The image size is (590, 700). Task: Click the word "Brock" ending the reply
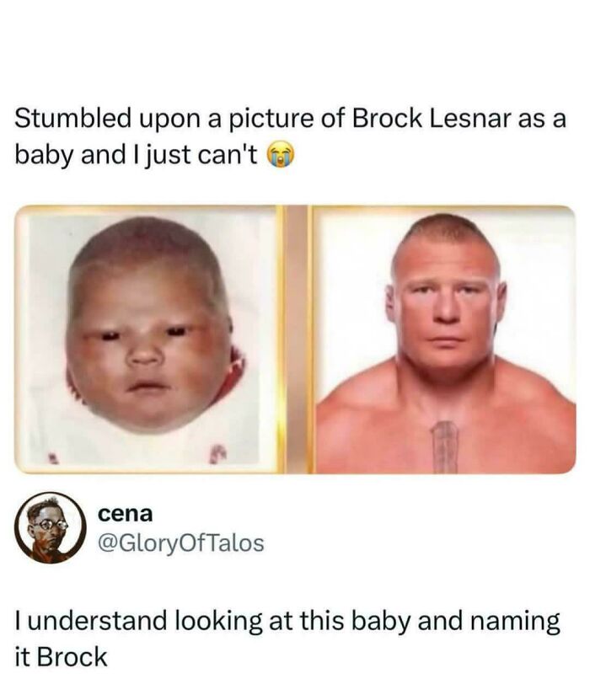77,656
